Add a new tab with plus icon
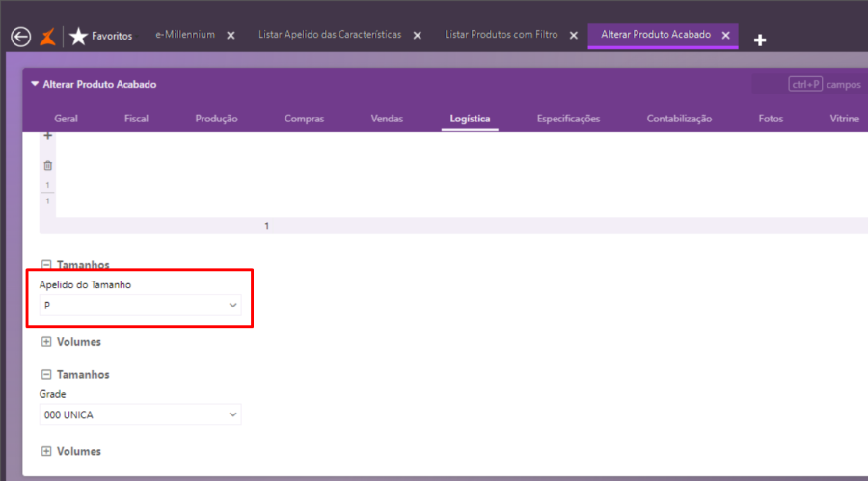868x481 pixels. pos(760,40)
